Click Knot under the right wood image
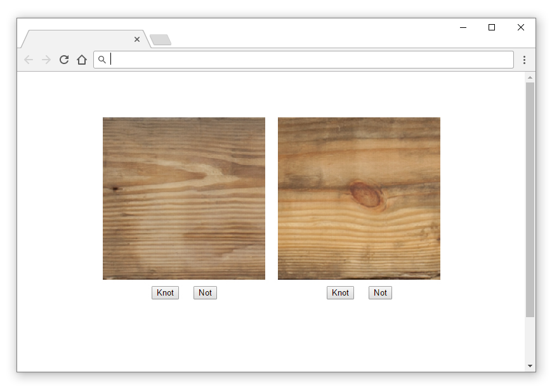Screen dimensions: 552x392 [x=340, y=293]
